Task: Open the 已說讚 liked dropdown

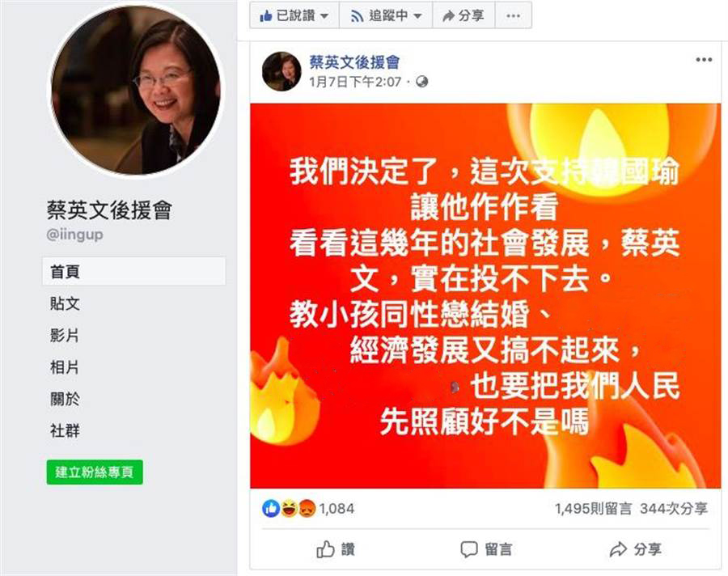Action: [294, 16]
